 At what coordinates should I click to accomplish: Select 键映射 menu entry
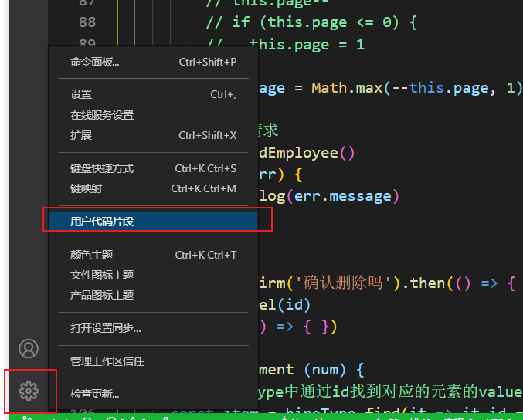click(x=153, y=188)
